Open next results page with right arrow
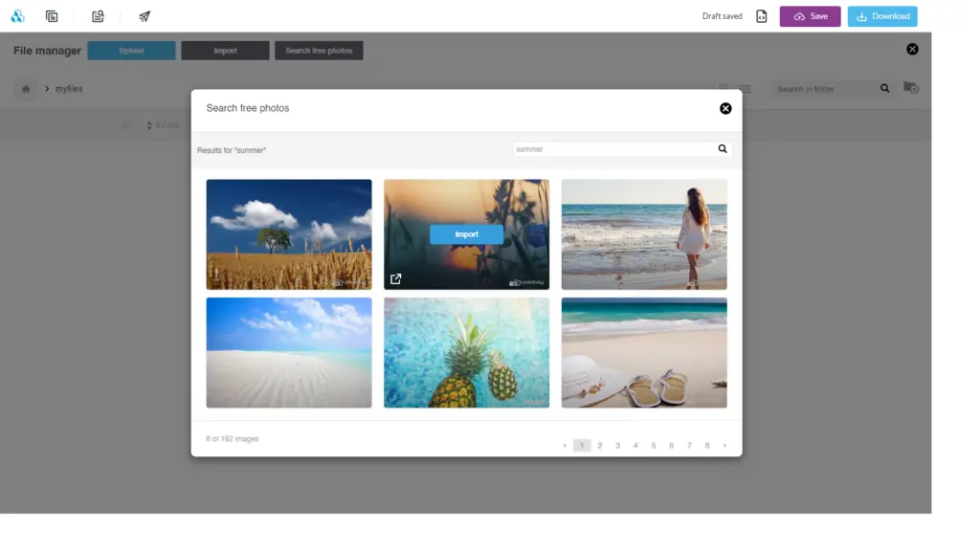Image resolution: width=980 pixels, height=551 pixels. click(x=724, y=445)
